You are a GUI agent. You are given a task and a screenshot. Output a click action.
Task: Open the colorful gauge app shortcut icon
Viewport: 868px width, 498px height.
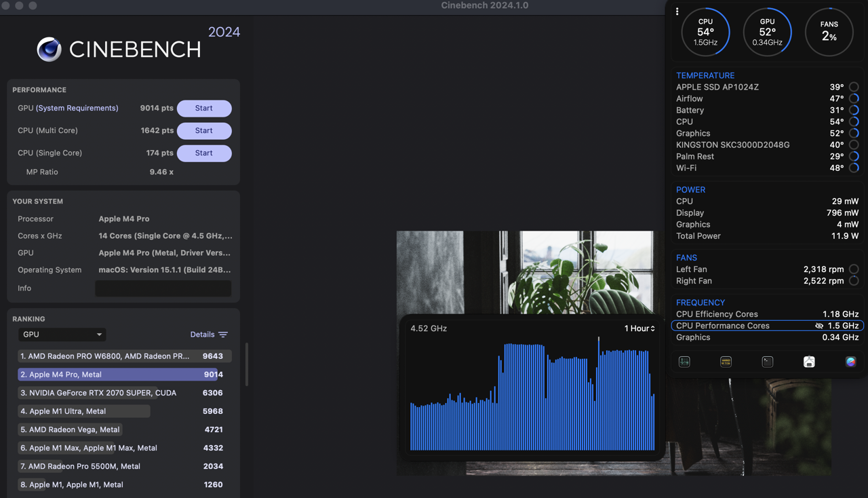[850, 362]
